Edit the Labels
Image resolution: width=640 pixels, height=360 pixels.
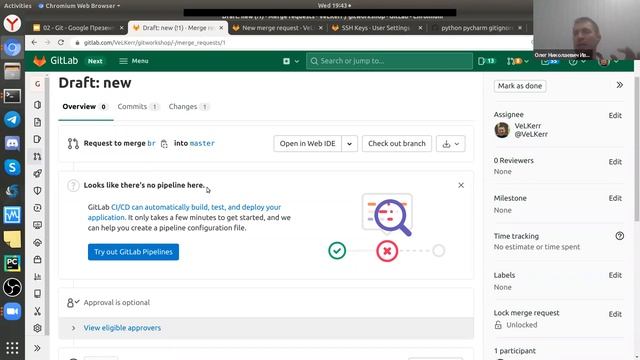point(615,275)
